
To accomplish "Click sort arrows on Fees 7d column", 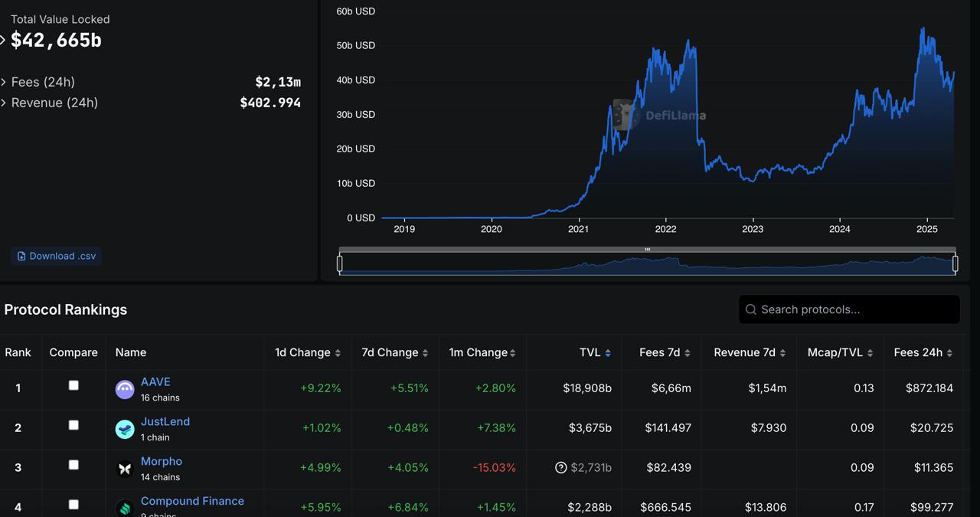I will pos(688,353).
